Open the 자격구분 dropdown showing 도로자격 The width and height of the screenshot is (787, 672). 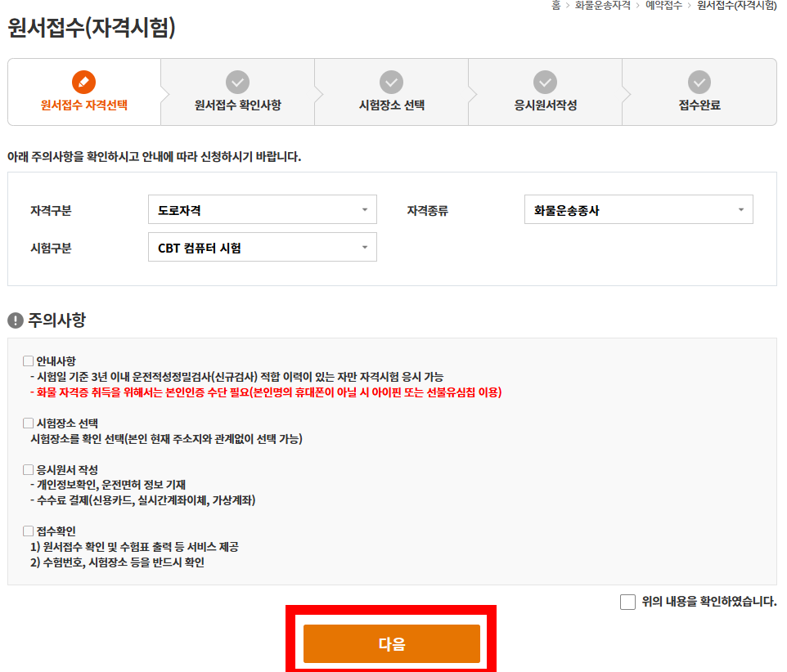pos(263,209)
